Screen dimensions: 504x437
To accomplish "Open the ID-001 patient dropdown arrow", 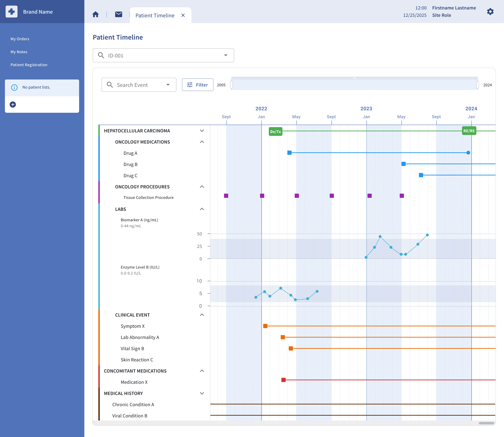I will [x=226, y=55].
